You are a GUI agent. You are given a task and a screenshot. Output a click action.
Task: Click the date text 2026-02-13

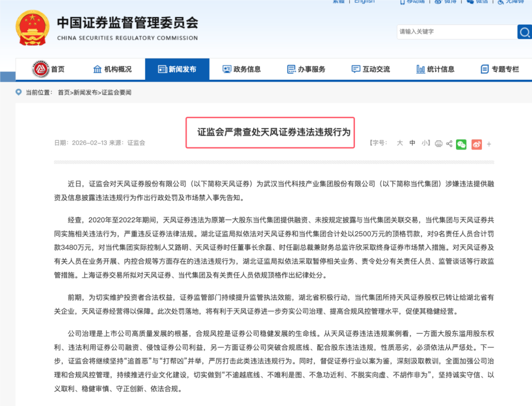[90, 143]
